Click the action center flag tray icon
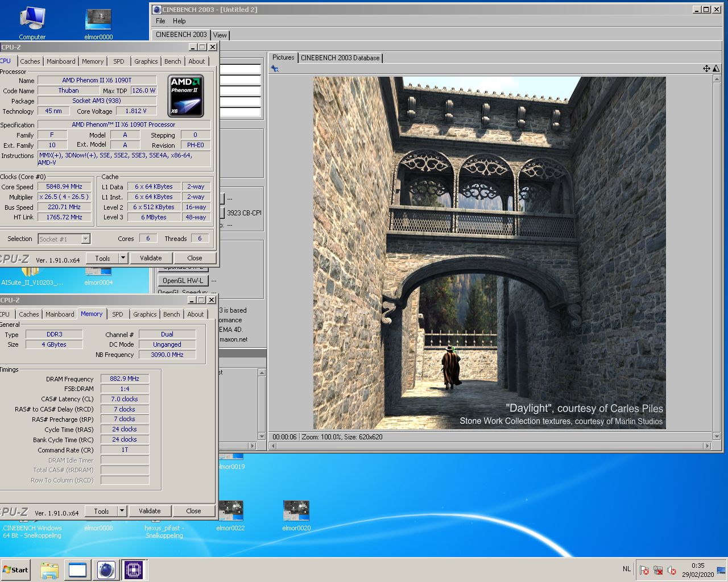 [x=644, y=570]
